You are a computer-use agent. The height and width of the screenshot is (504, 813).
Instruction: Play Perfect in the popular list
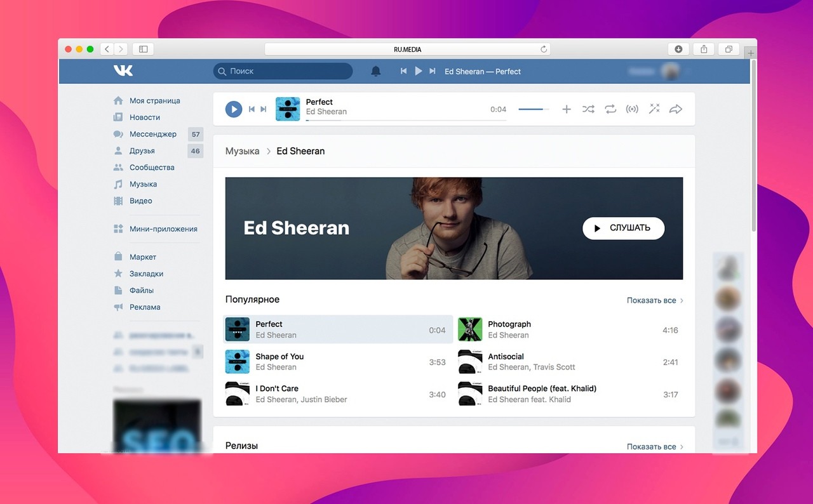tap(339, 329)
